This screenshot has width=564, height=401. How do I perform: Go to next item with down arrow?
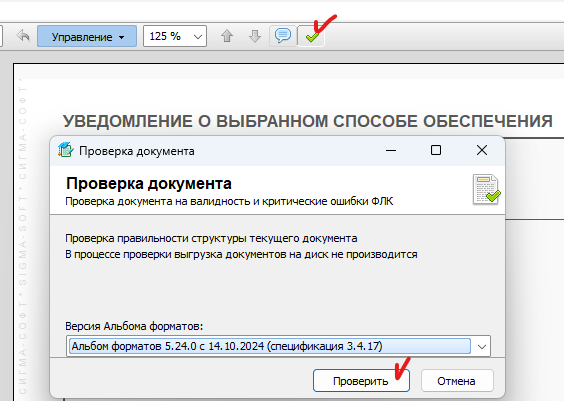coord(255,36)
